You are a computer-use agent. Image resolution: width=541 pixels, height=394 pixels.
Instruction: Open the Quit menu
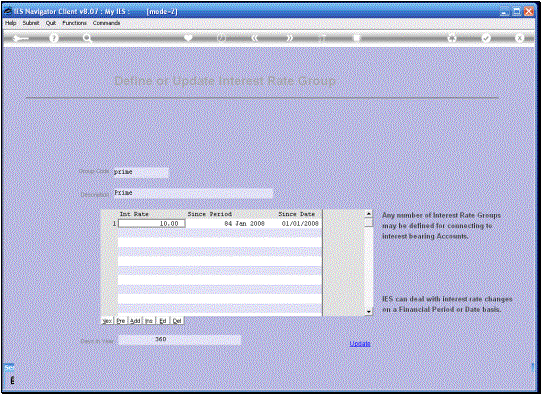click(51, 23)
